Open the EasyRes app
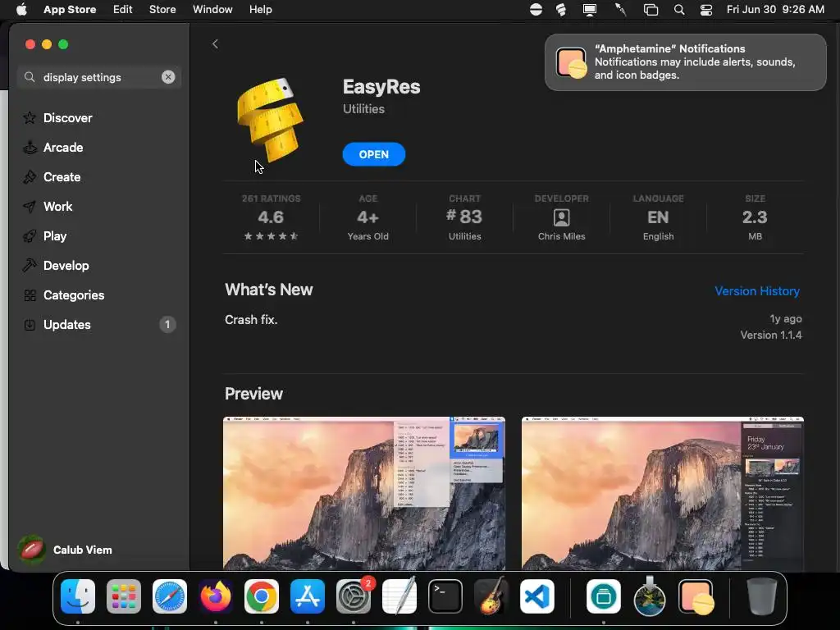840x630 pixels. pos(374,154)
